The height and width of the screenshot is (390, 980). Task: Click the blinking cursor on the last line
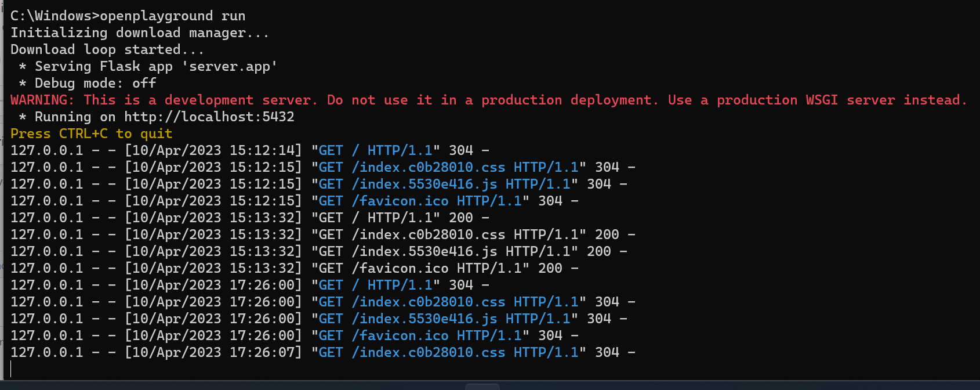[x=11, y=369]
